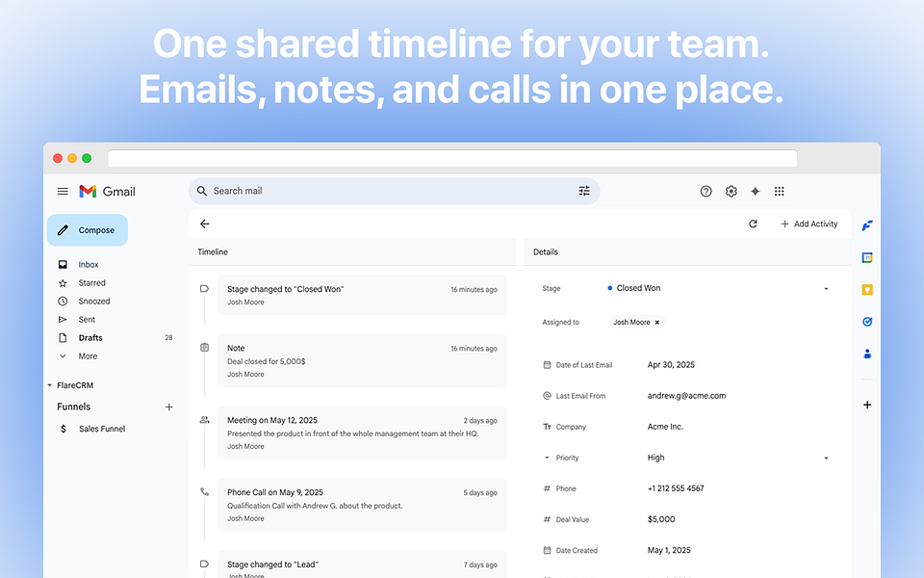
Task: Go back with the arrow icon
Action: click(x=204, y=223)
